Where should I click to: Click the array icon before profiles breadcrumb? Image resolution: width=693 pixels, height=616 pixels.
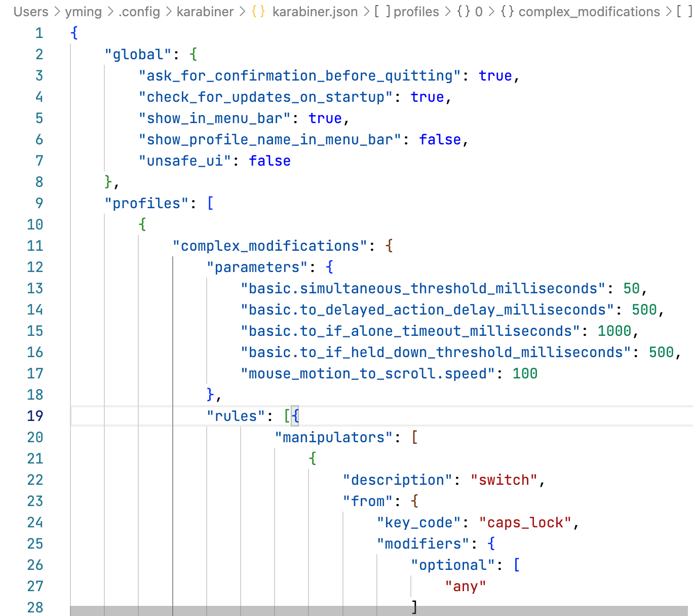(382, 12)
